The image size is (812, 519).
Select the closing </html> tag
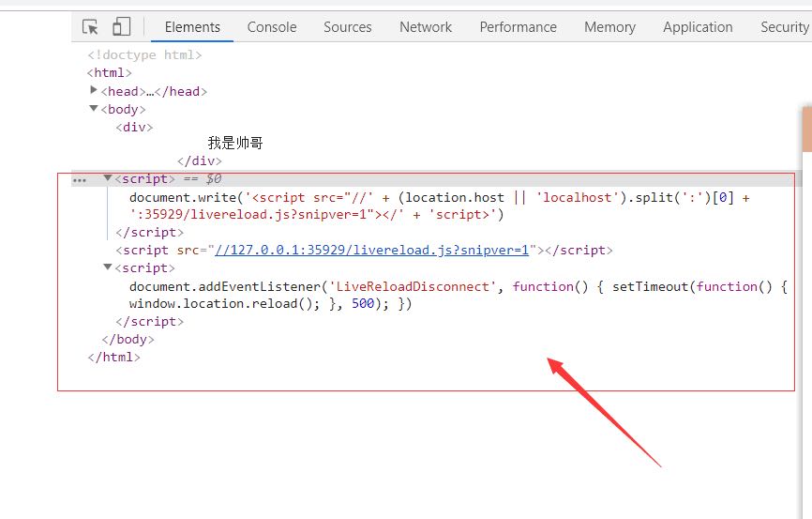point(114,358)
